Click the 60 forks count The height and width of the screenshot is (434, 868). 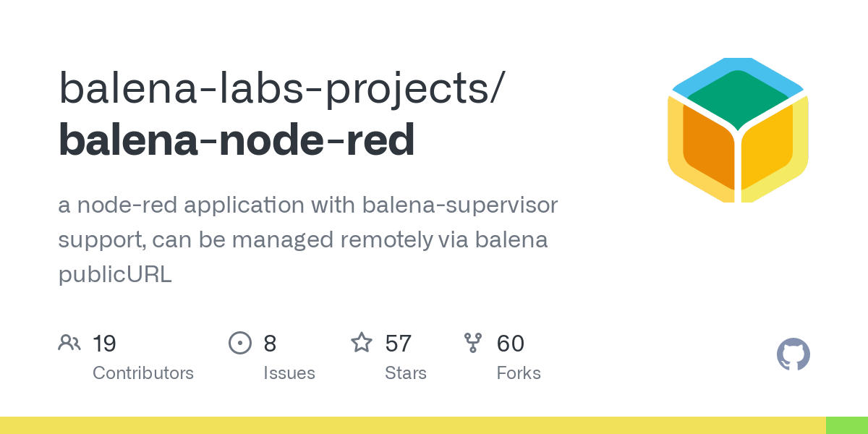click(x=511, y=343)
